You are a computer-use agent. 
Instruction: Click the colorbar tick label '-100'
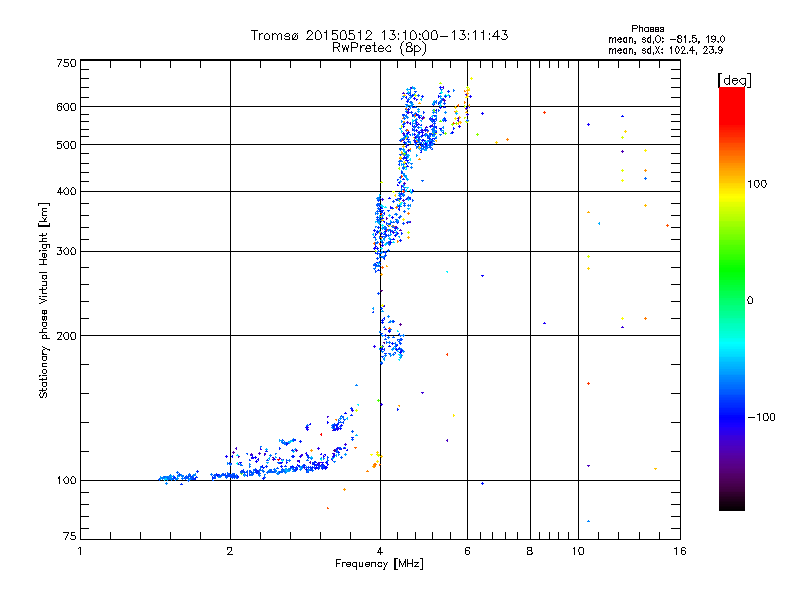pos(761,417)
